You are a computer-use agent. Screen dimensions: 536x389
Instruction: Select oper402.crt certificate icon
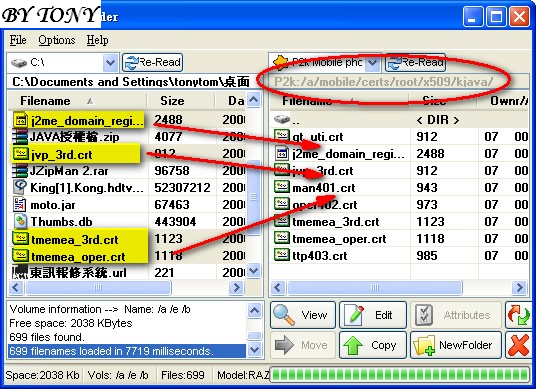pos(282,204)
